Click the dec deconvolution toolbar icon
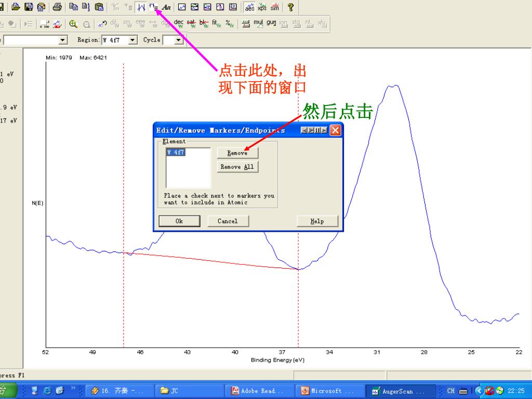This screenshot has width=532, height=399. pos(178,23)
